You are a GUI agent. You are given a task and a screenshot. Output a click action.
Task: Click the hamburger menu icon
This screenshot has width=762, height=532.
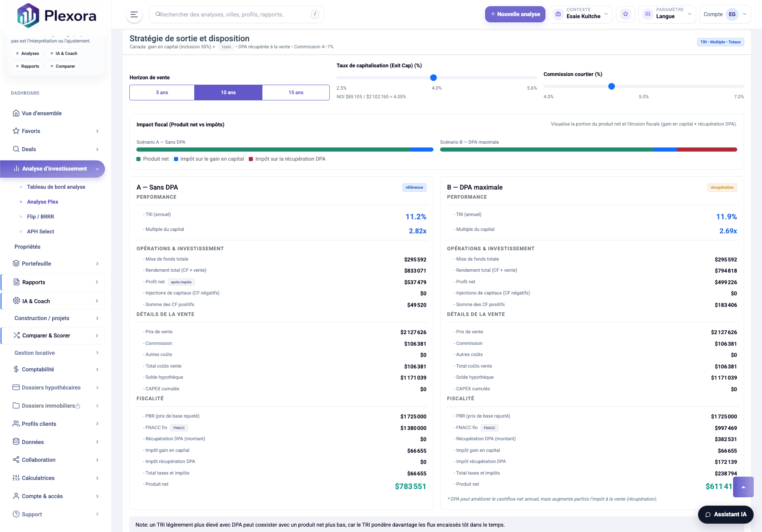(134, 14)
